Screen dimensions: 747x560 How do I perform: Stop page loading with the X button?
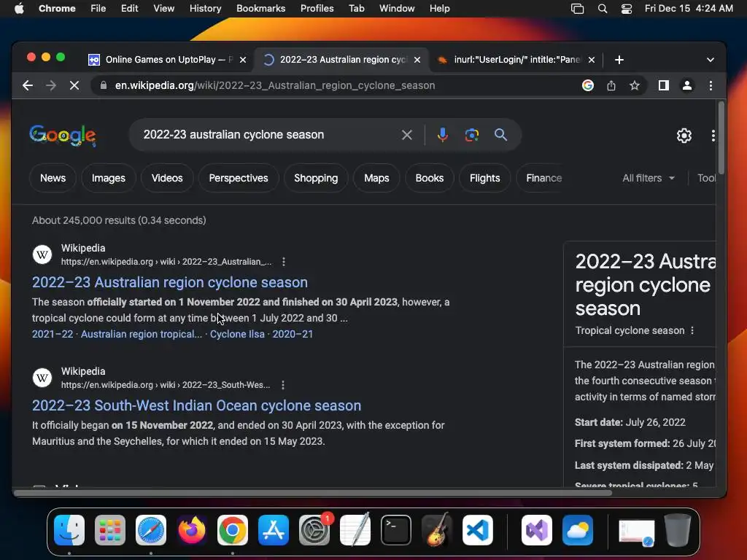pyautogui.click(x=74, y=86)
